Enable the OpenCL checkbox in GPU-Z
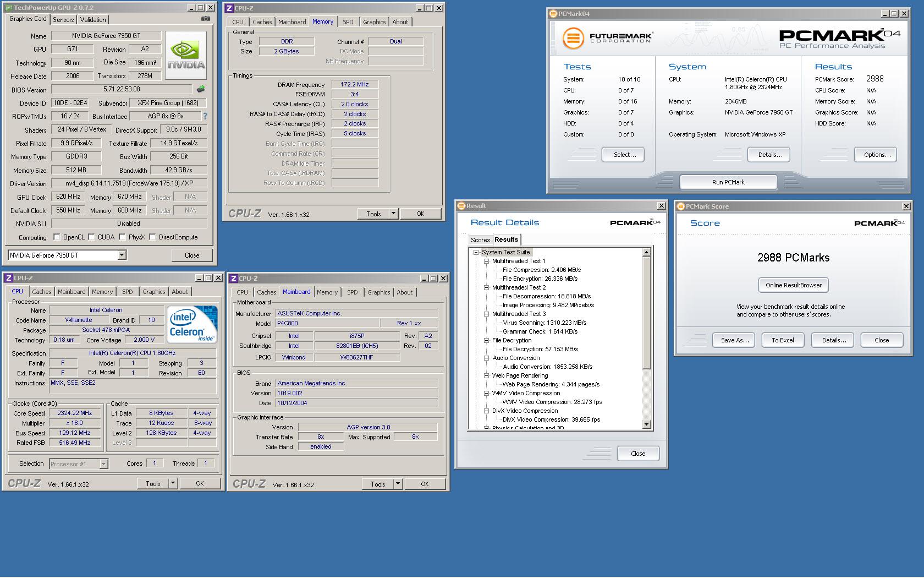 pos(57,237)
